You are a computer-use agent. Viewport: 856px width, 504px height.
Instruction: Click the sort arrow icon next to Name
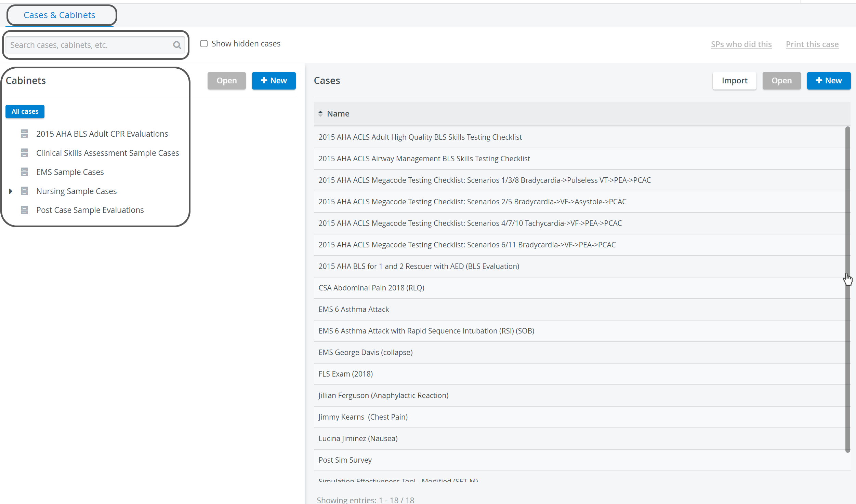pyautogui.click(x=320, y=113)
